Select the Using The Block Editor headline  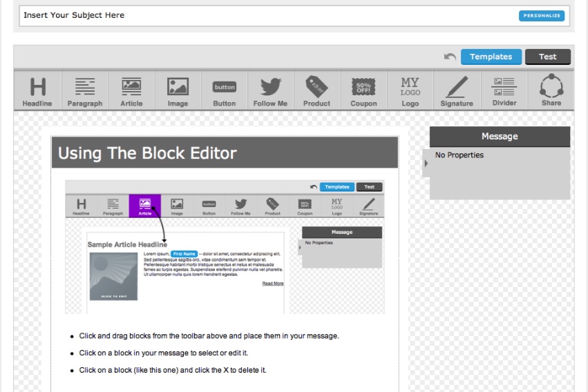coord(225,153)
